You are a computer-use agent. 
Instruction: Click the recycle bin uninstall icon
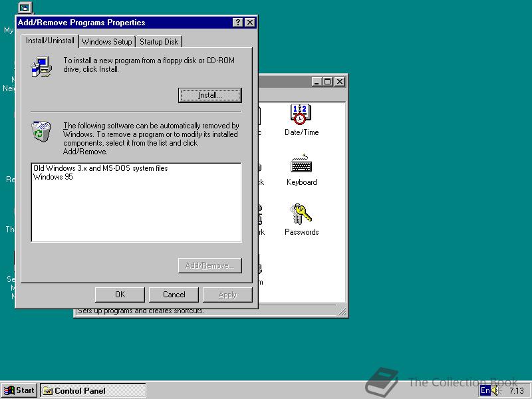click(x=41, y=131)
